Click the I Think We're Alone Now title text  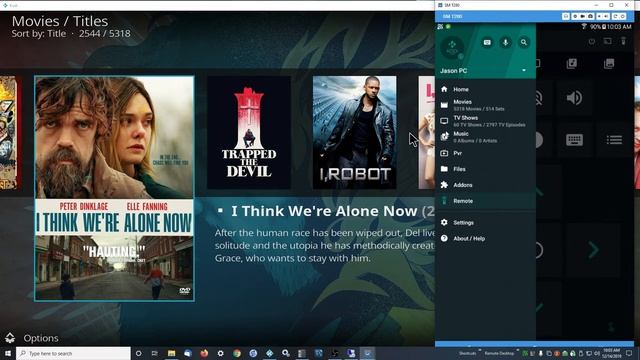click(324, 211)
